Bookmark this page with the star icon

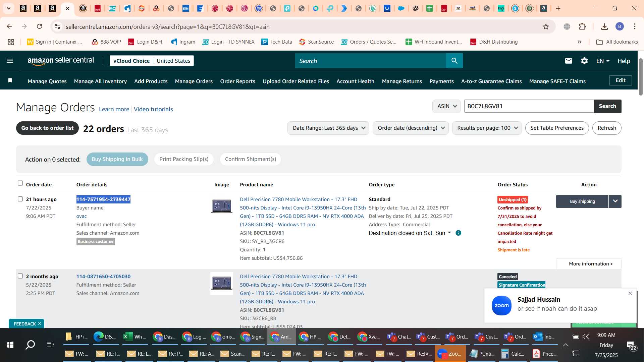coord(546,26)
